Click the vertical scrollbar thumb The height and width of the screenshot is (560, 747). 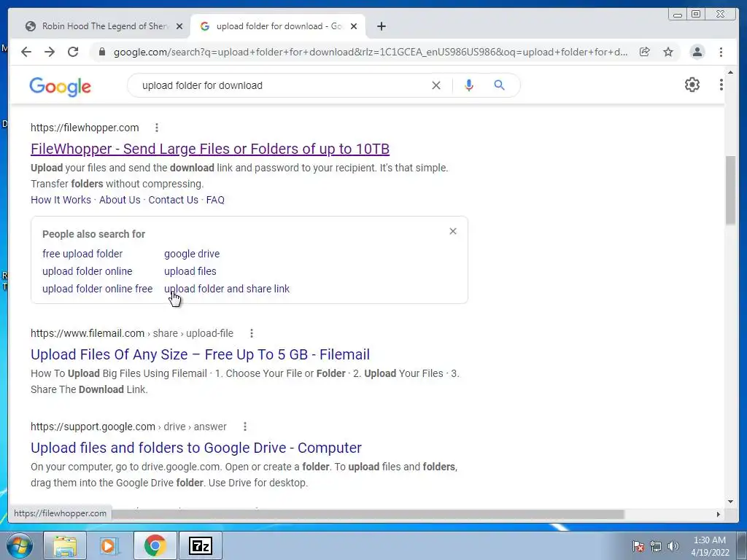click(730, 190)
